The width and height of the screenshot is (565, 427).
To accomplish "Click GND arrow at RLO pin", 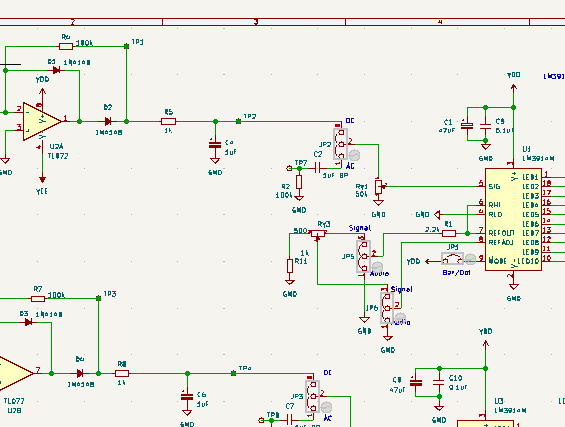I will [x=437, y=215].
